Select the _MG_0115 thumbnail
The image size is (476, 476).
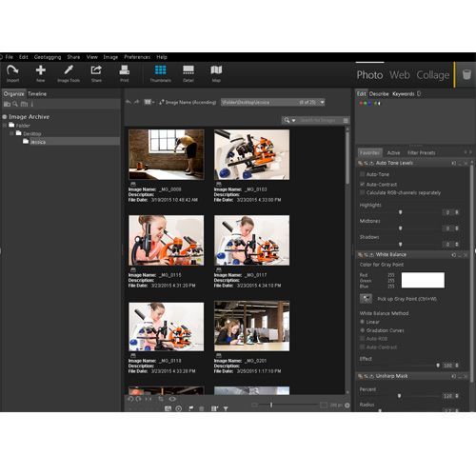(167, 240)
